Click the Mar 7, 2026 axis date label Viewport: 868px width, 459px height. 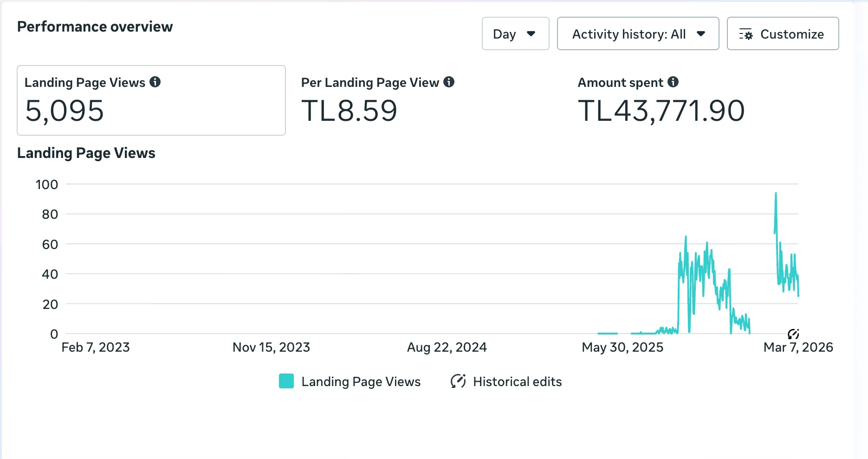(x=798, y=347)
